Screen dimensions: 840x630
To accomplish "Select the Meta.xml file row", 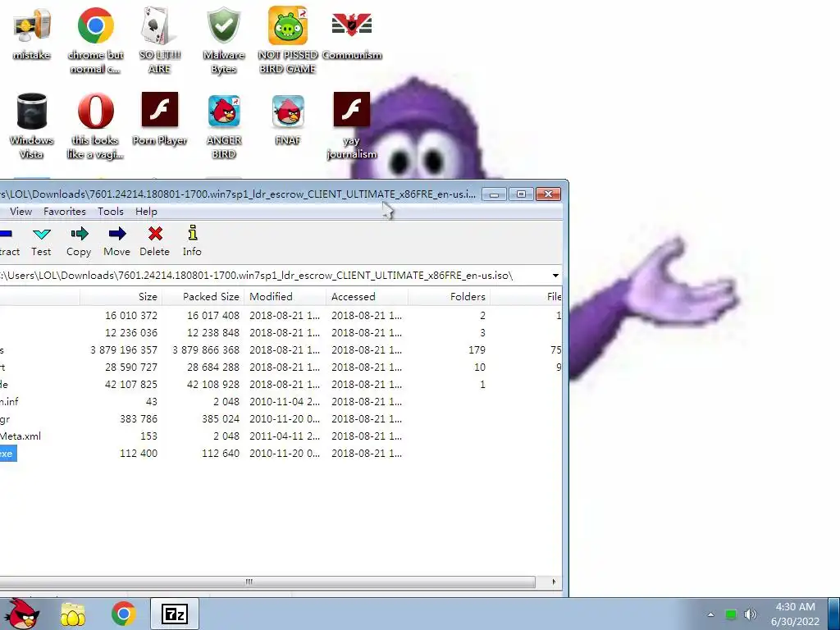I will pyautogui.click(x=281, y=436).
